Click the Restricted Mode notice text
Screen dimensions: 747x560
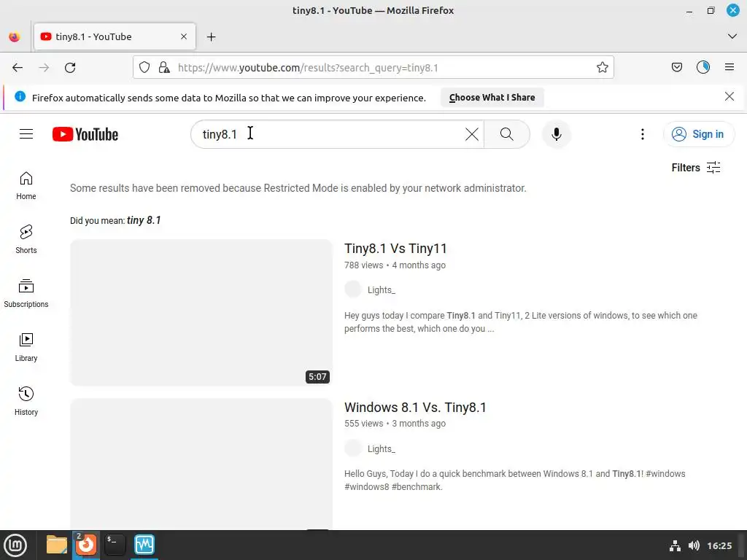click(298, 188)
